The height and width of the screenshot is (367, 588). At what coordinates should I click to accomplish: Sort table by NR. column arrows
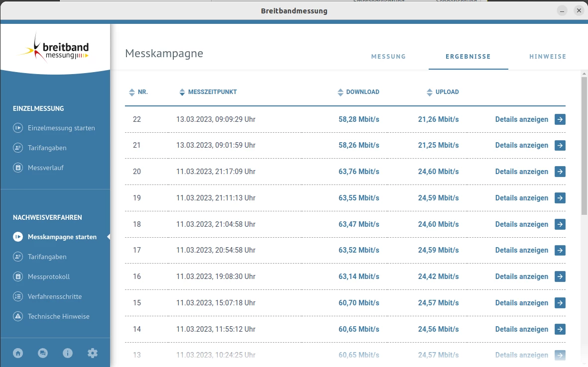pyautogui.click(x=131, y=92)
